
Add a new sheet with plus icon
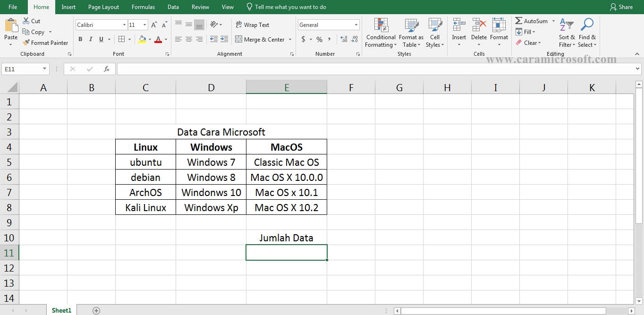96,310
